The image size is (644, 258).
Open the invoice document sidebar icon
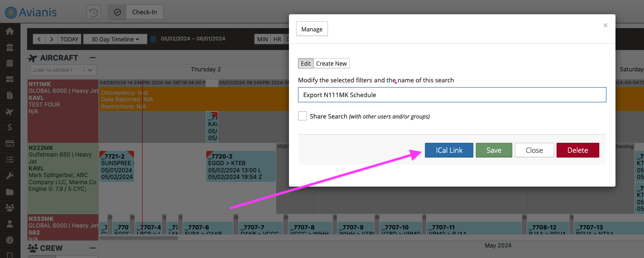click(x=10, y=95)
